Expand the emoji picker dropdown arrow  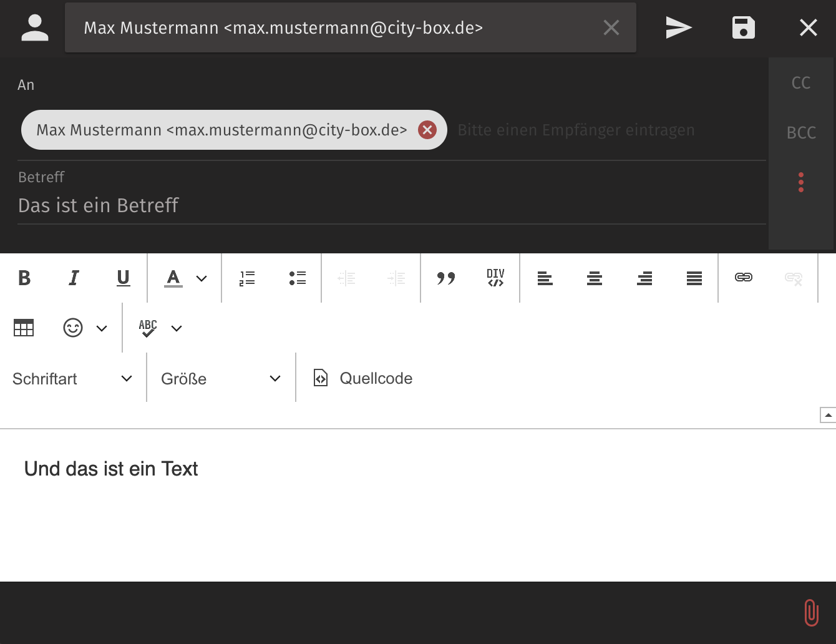pos(102,328)
